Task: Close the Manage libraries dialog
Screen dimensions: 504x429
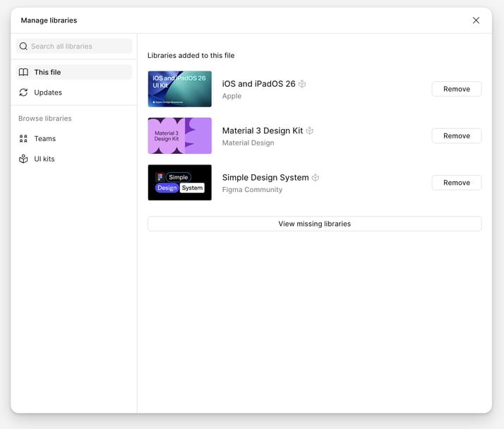Action: tap(476, 20)
